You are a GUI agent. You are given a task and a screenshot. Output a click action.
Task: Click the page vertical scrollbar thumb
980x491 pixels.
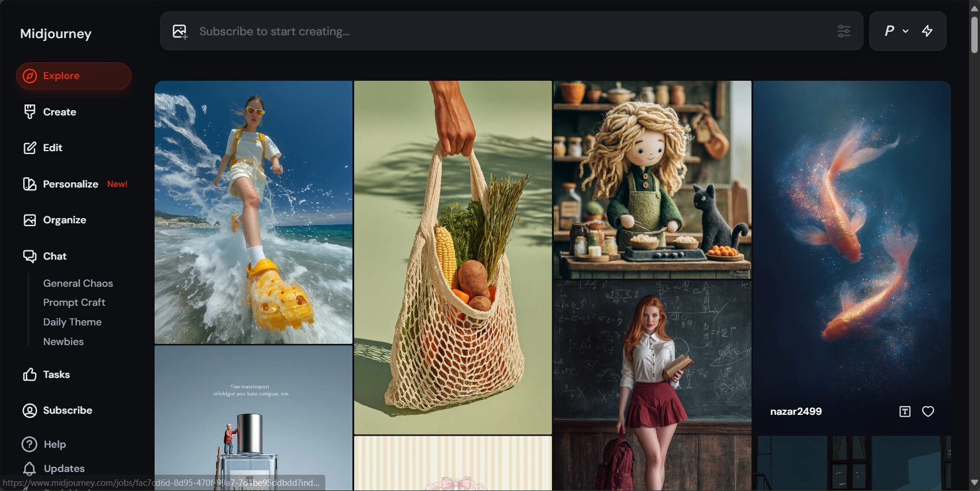pyautogui.click(x=974, y=35)
